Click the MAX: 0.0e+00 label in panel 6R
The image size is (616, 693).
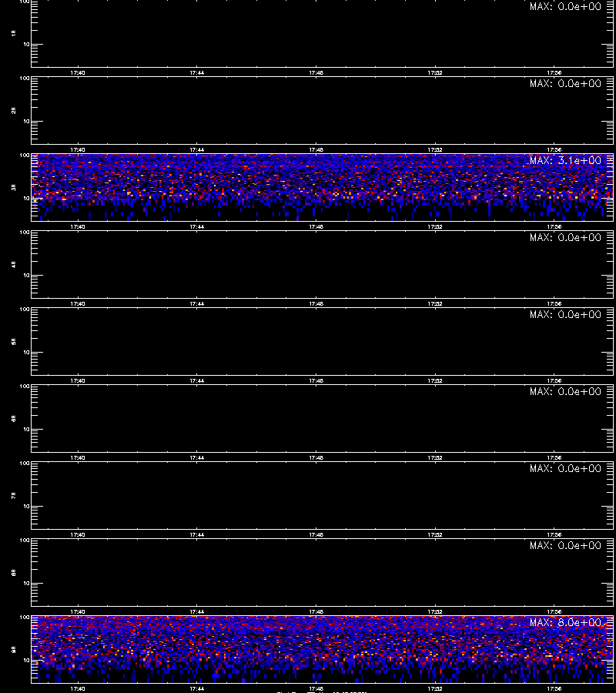(x=565, y=392)
